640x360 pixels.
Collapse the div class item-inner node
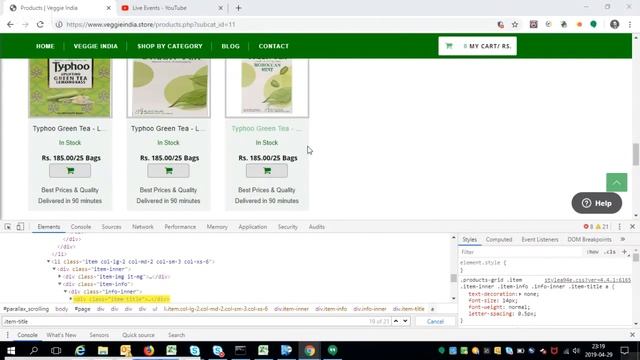[54, 269]
